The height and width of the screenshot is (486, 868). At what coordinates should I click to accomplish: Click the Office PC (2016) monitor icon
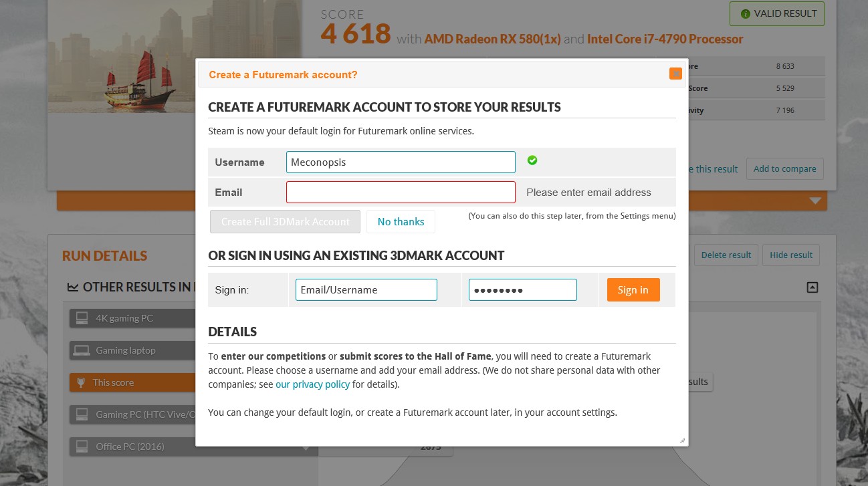pyautogui.click(x=82, y=447)
